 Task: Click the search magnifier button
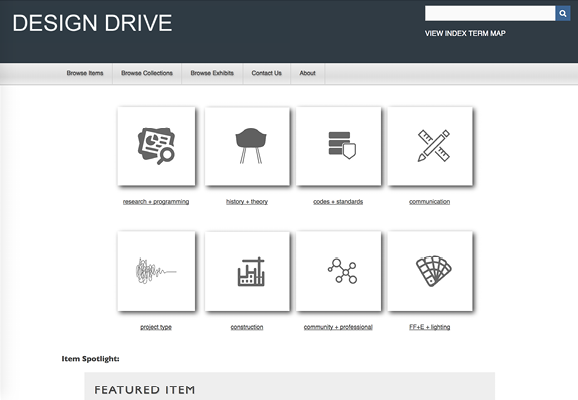coord(563,13)
